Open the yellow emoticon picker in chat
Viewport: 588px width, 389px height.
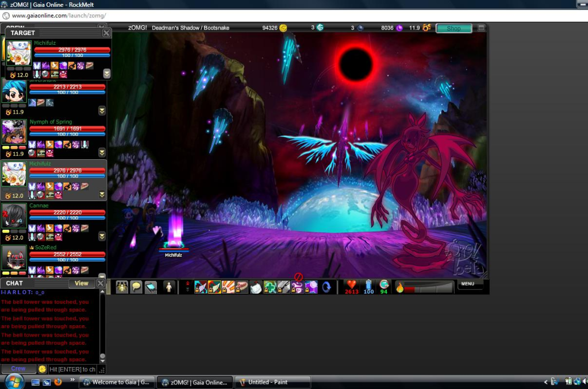(x=43, y=369)
